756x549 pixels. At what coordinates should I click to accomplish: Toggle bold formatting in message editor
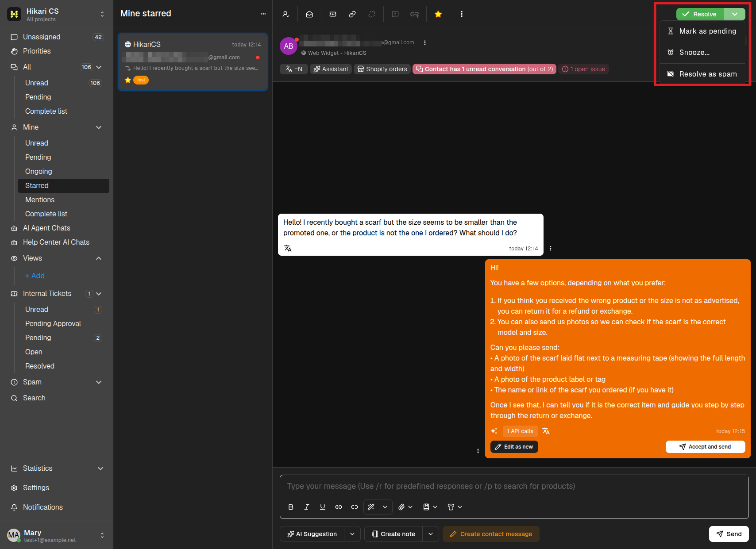291,507
